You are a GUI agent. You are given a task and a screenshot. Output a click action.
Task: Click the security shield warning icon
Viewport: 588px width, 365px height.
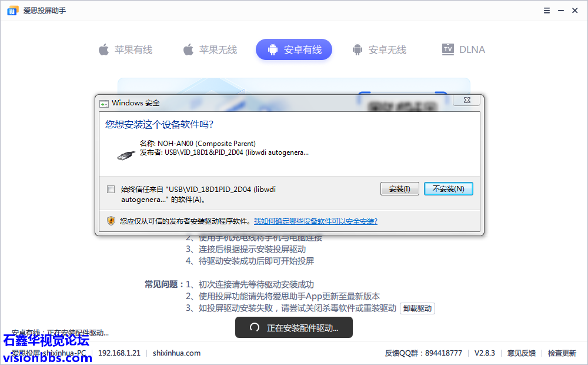point(111,221)
